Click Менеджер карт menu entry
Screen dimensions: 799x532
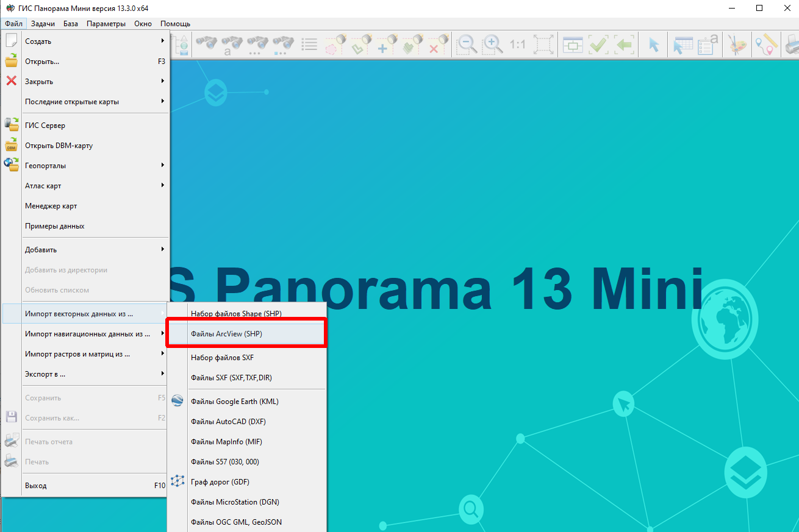tap(85, 206)
